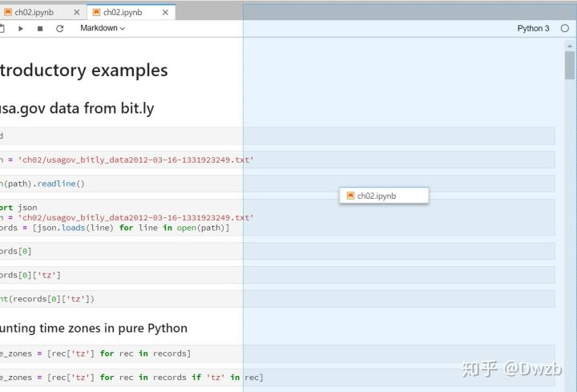Close the second ch02.ipynb tab

coord(166,13)
